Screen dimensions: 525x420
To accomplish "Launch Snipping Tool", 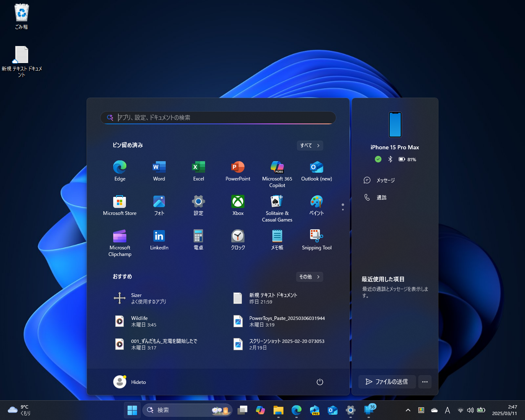I will click(317, 240).
